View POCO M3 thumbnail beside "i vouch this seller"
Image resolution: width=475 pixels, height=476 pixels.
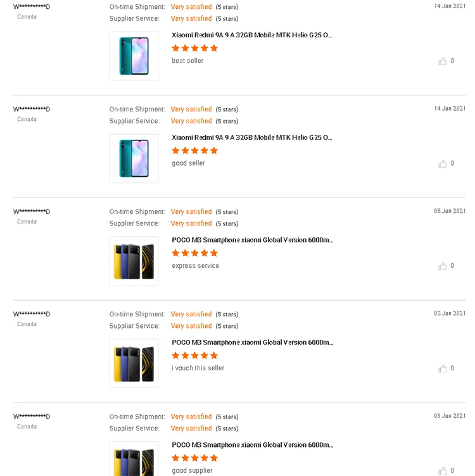click(x=134, y=363)
